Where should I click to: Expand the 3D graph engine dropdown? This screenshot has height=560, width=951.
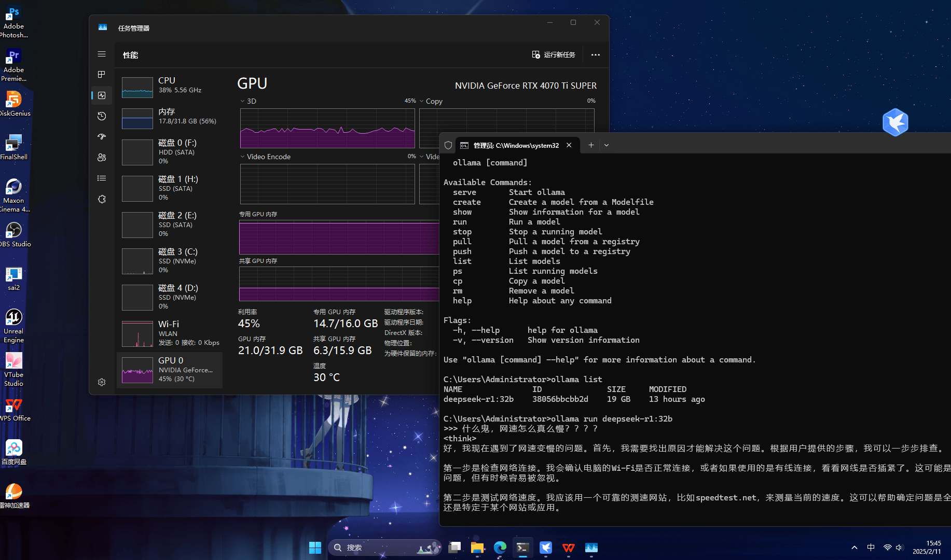[x=242, y=101]
